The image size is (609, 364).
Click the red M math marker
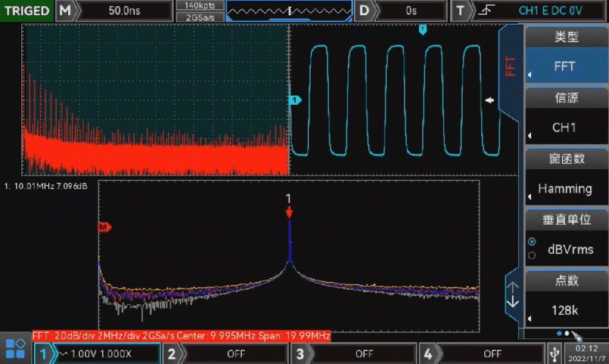pyautogui.click(x=104, y=227)
